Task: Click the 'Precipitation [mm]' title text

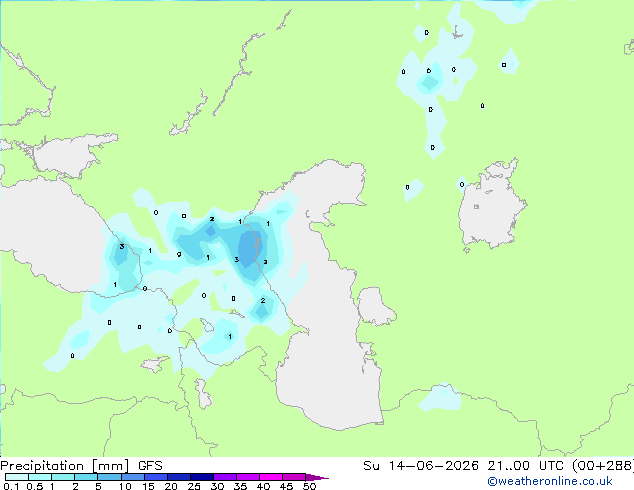Action: [65, 466]
